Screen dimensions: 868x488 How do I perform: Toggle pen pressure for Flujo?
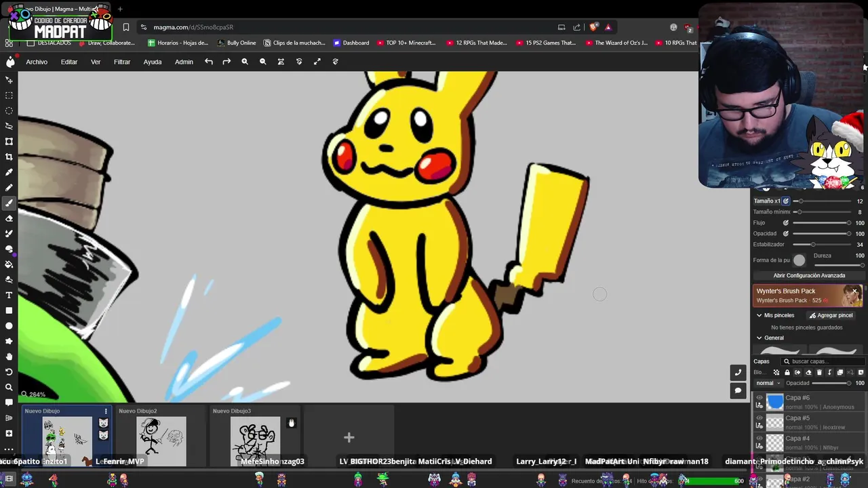click(786, 223)
